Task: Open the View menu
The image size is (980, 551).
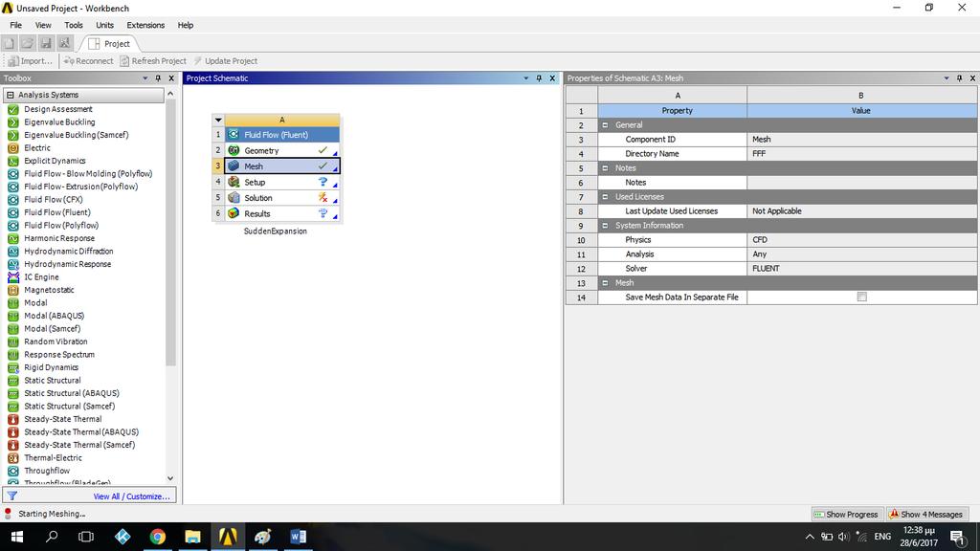Action: point(43,25)
